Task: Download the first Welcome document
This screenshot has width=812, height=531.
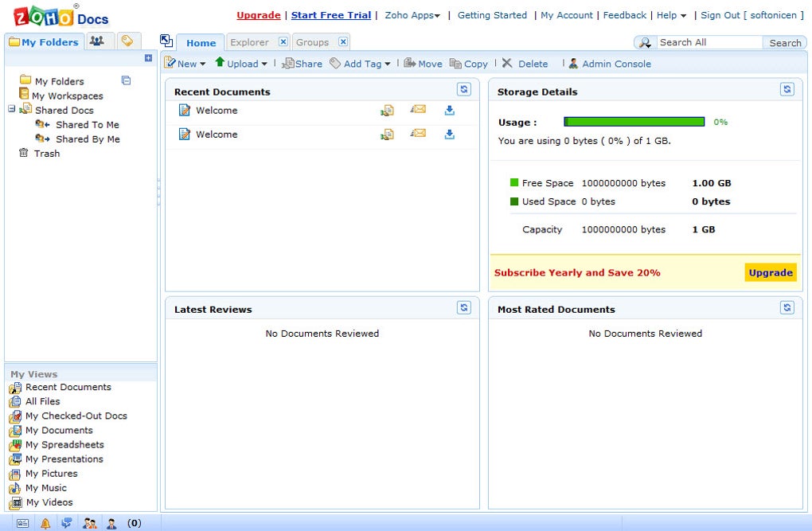Action: tap(450, 110)
